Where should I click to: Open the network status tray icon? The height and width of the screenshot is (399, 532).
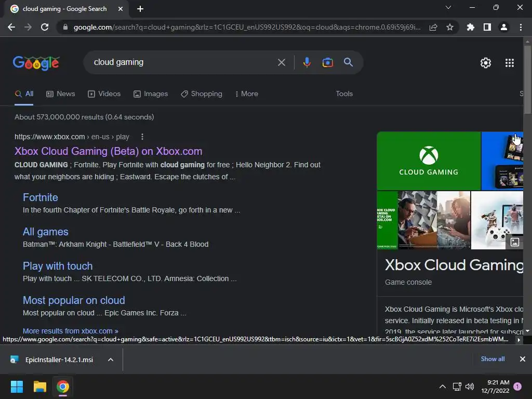[x=457, y=387]
